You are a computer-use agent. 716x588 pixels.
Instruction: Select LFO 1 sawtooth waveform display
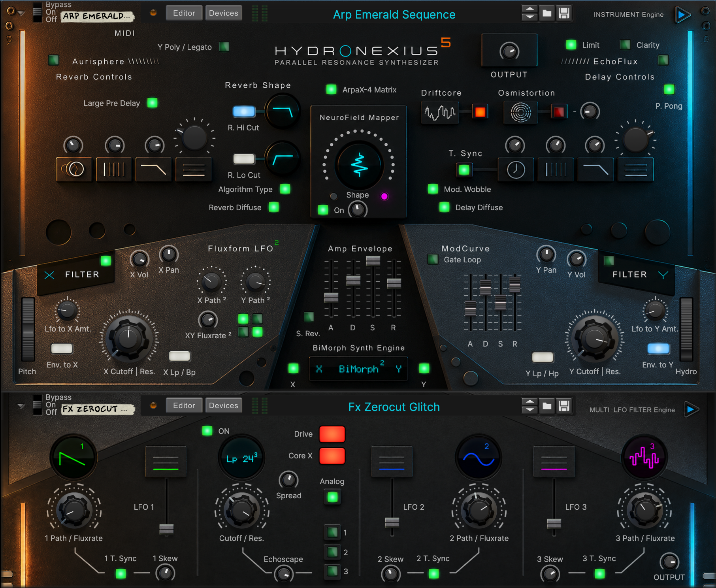73,458
